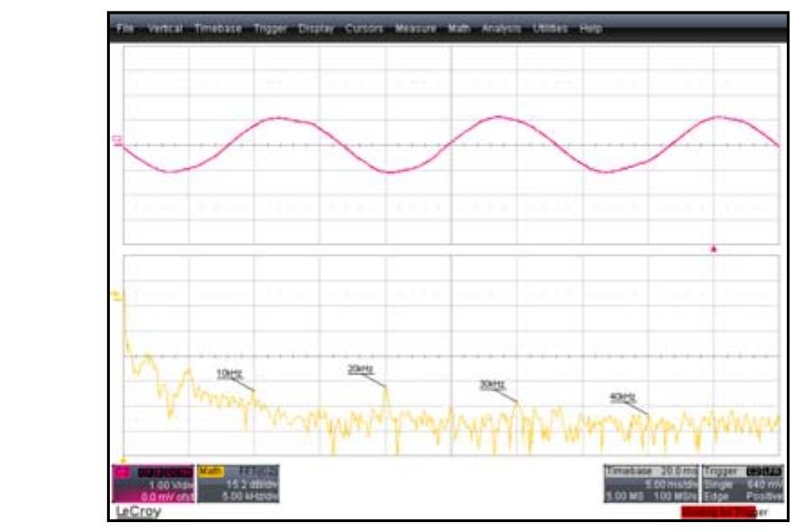Viewport: 794px width, 532px height.
Task: Click the 20kHz label on FFT trace
Action: point(360,369)
